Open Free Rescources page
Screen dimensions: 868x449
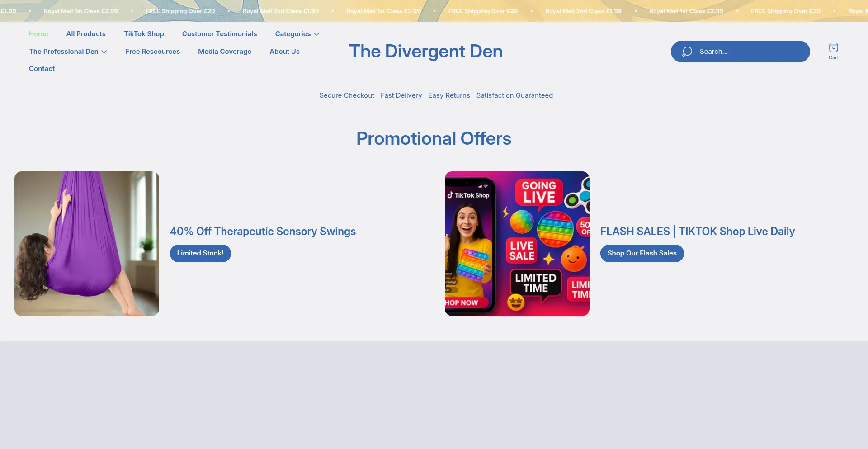pyautogui.click(x=153, y=52)
